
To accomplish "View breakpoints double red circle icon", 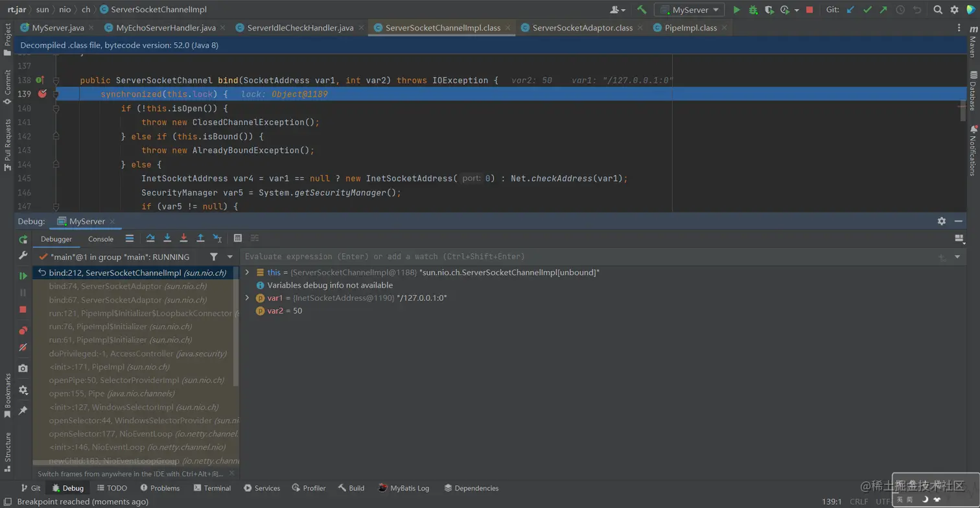I will [x=23, y=330].
